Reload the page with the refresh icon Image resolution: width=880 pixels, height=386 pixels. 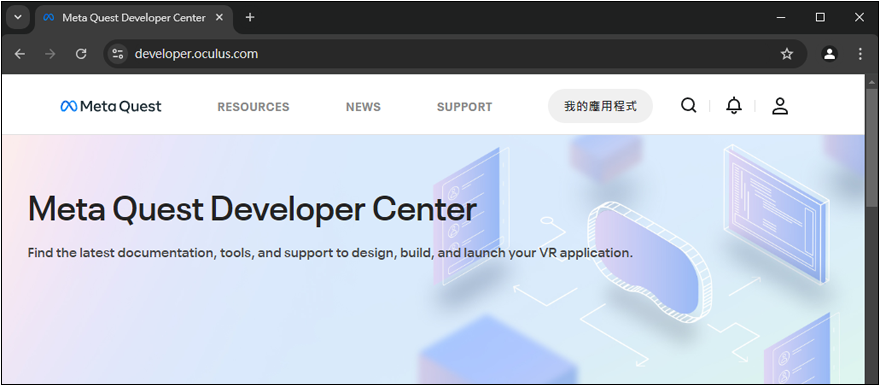[81, 54]
